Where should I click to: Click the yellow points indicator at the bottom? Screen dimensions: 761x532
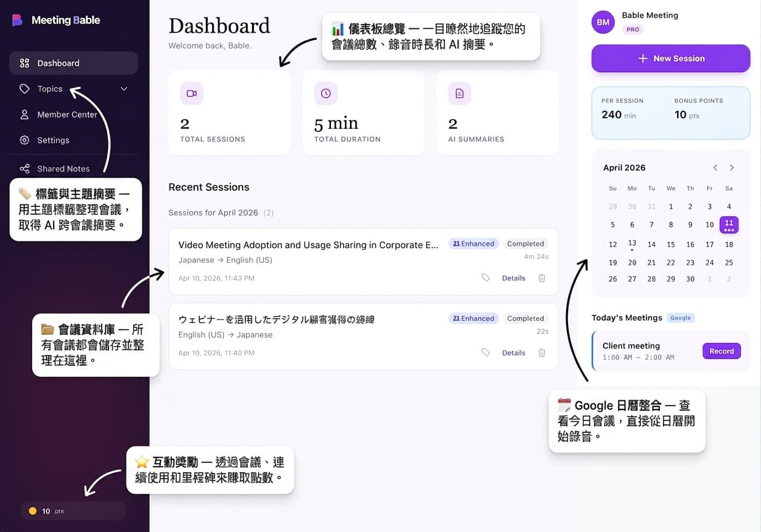(33, 511)
